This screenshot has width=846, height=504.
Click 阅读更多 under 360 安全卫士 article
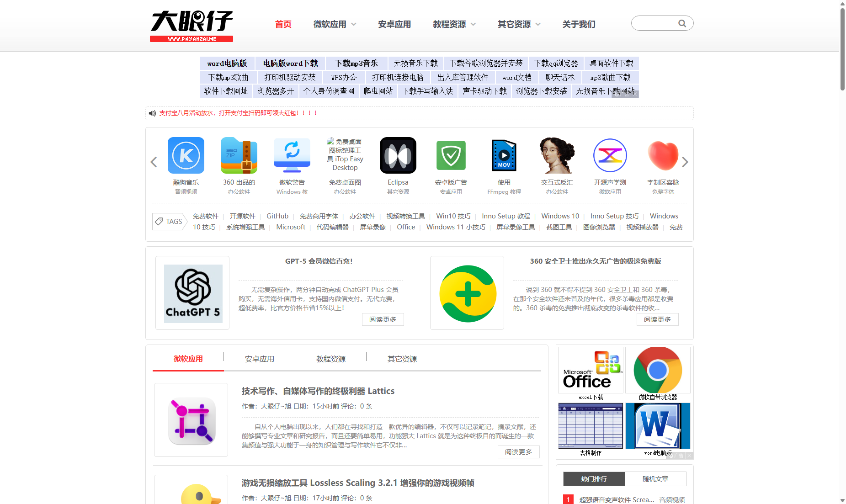(658, 319)
